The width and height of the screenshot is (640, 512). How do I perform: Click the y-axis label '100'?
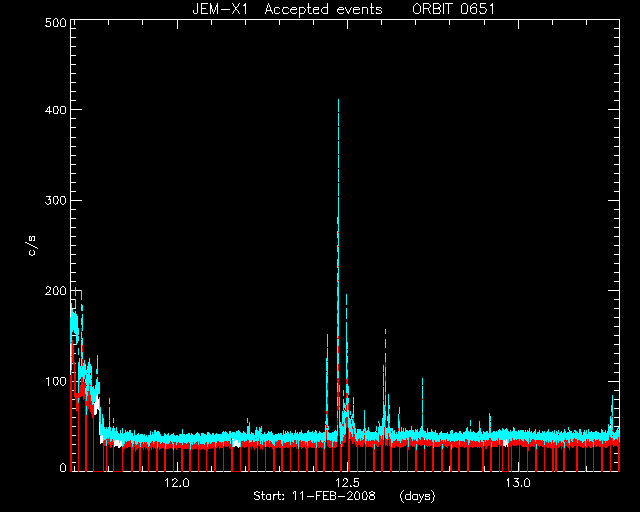56,381
